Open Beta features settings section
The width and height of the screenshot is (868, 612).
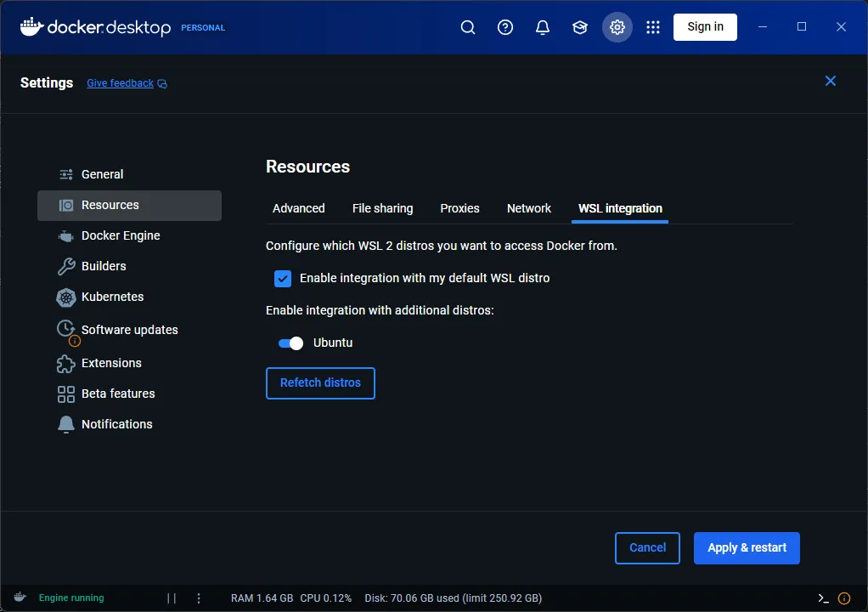[130, 394]
